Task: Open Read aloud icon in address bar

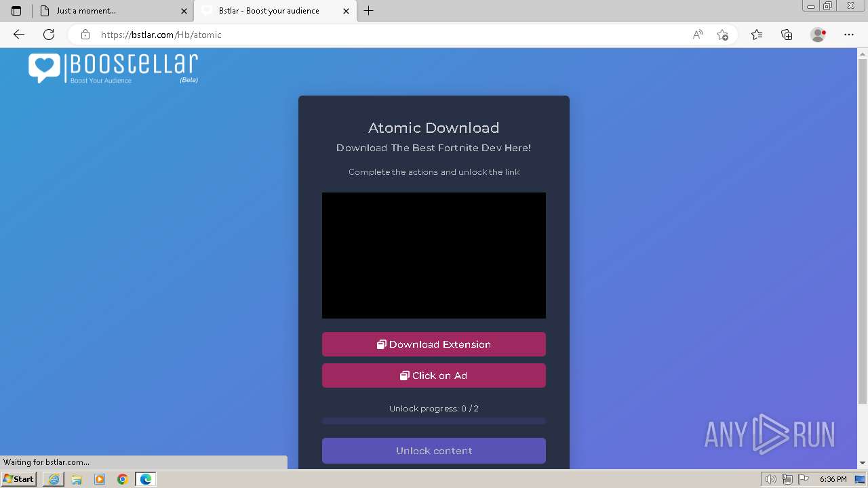Action: pyautogui.click(x=698, y=35)
